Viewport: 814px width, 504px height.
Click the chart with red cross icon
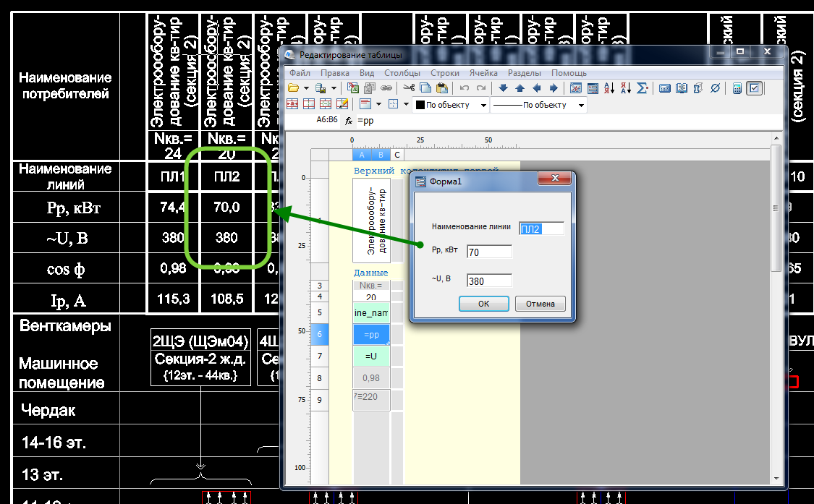point(576,88)
